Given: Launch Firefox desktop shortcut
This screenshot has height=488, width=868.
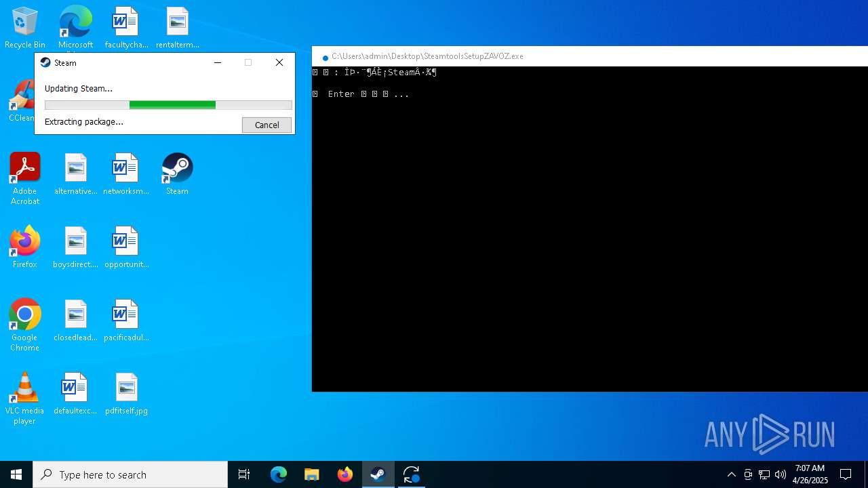Looking at the screenshot, I should coord(25,248).
